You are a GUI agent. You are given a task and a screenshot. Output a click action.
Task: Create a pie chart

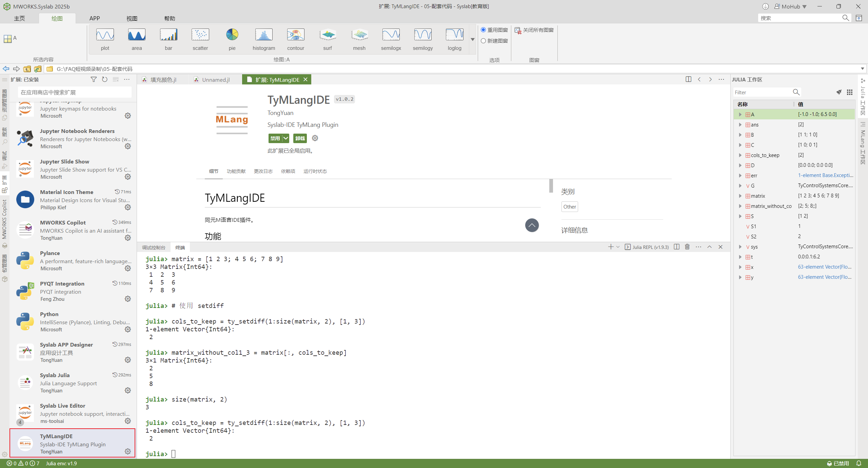232,39
